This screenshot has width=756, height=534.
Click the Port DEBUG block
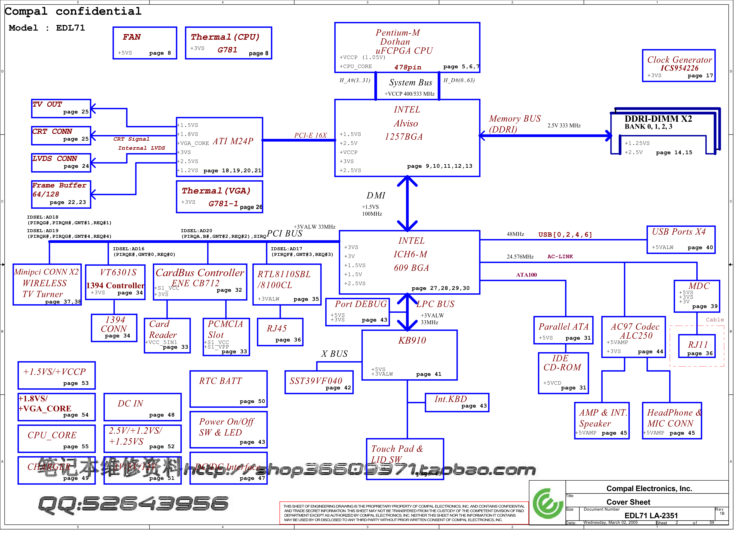[x=357, y=312]
